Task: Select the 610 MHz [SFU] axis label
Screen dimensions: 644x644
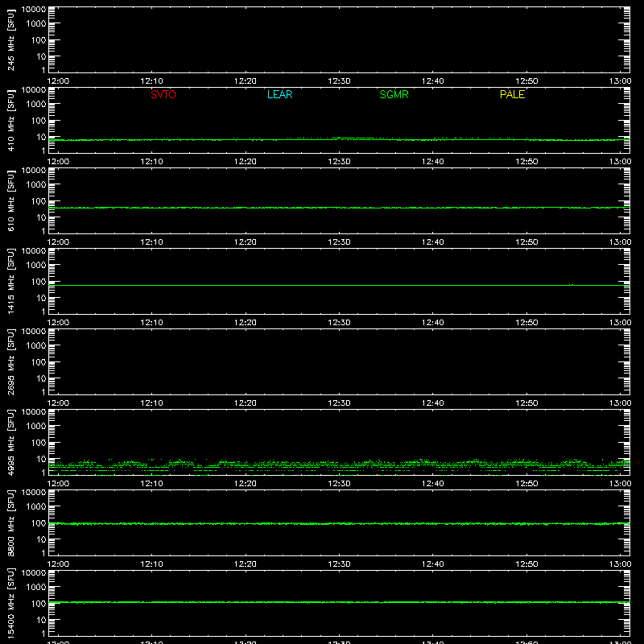Action: pos(10,200)
